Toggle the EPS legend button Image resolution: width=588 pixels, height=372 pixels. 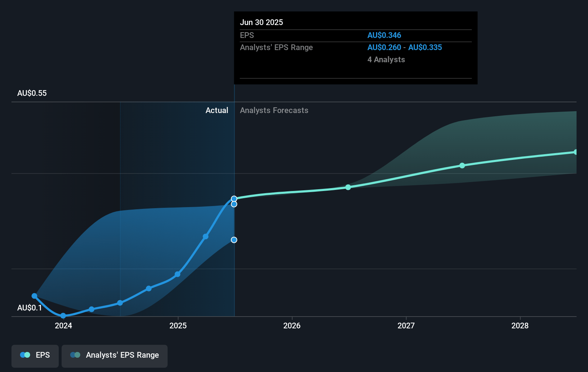click(35, 356)
